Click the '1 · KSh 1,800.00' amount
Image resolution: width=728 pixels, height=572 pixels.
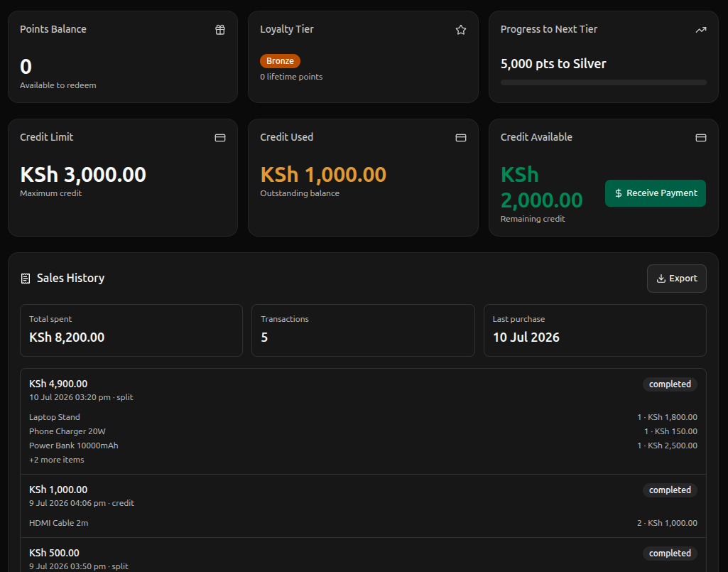pyautogui.click(x=667, y=417)
